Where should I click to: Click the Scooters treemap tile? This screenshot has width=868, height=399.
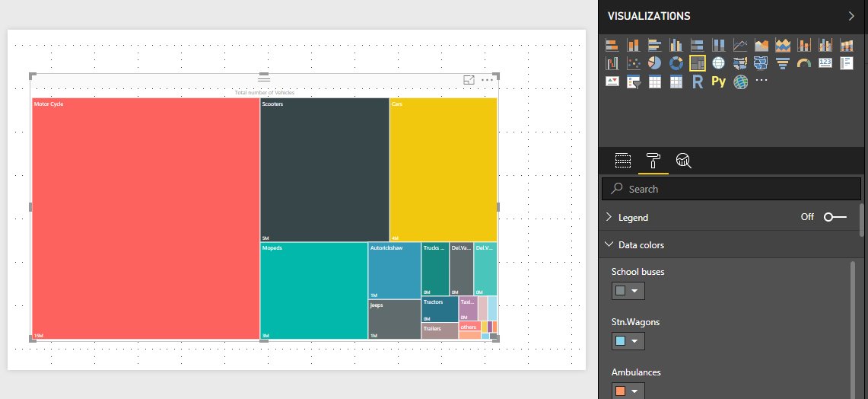pyautogui.click(x=325, y=170)
